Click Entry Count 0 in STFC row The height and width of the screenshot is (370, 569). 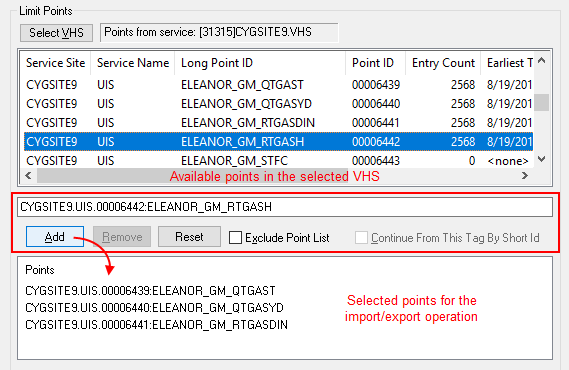(472, 160)
